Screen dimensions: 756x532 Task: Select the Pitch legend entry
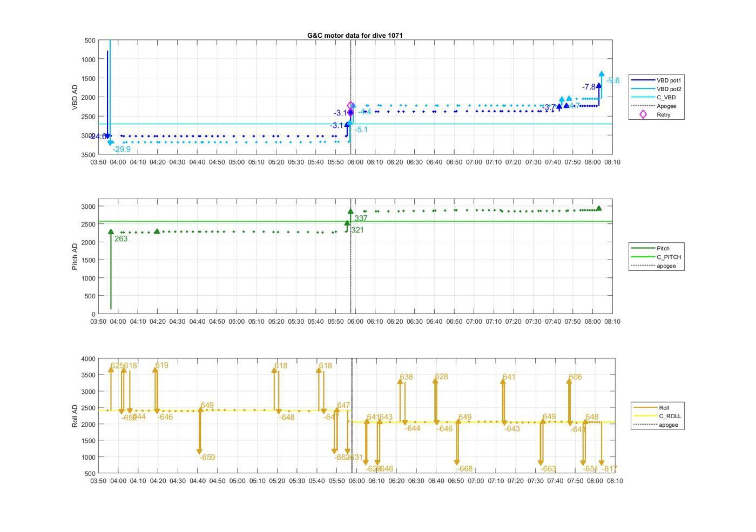(x=663, y=249)
